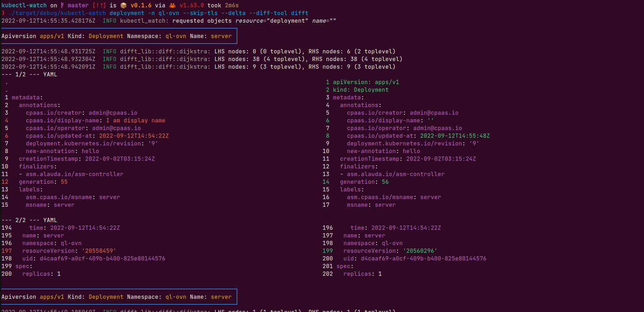Select the master branch name in prompt
Screen dimensions: 644x312
pyautogui.click(x=78, y=5)
